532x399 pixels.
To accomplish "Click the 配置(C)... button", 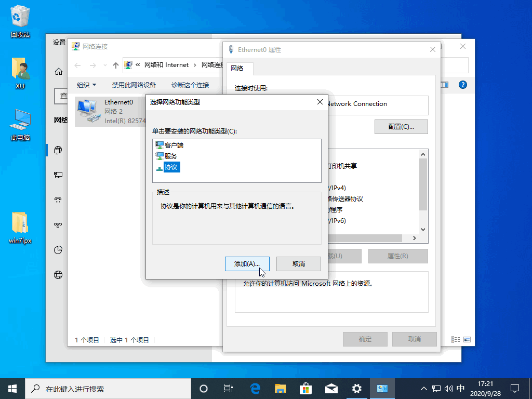I will tap(401, 127).
